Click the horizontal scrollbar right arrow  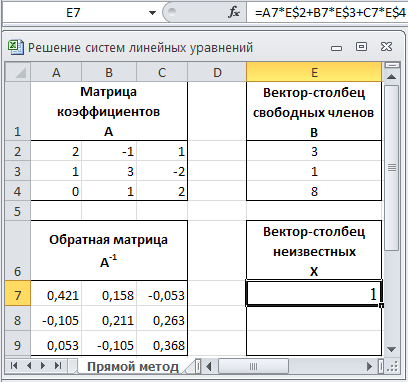click(369, 367)
